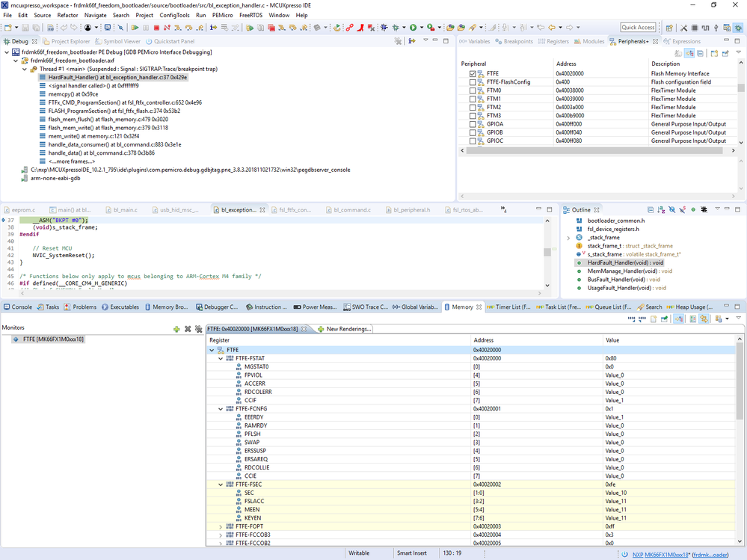
Task: Switch to the Breakpoints tab
Action: [x=514, y=41]
